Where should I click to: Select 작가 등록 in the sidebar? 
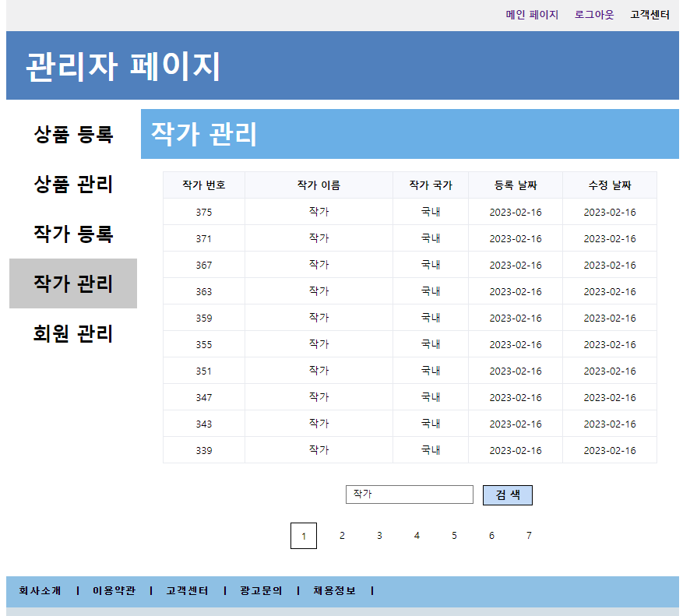point(73,234)
